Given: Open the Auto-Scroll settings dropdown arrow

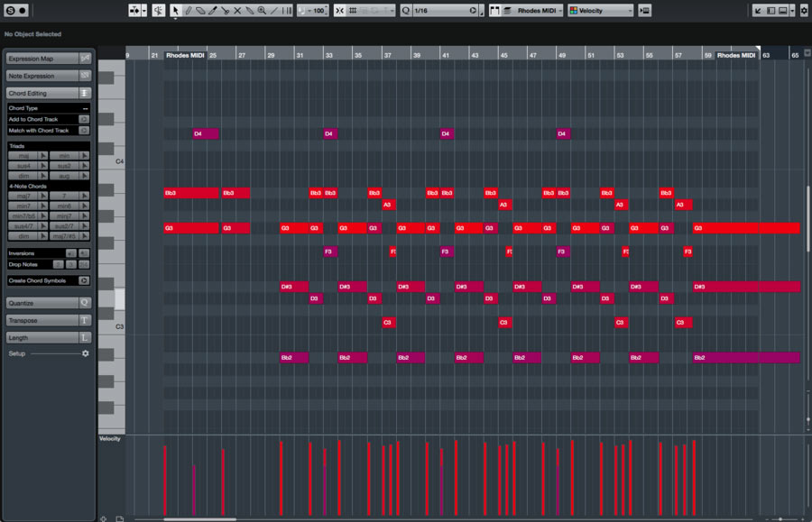Looking at the screenshot, I should coord(144,10).
